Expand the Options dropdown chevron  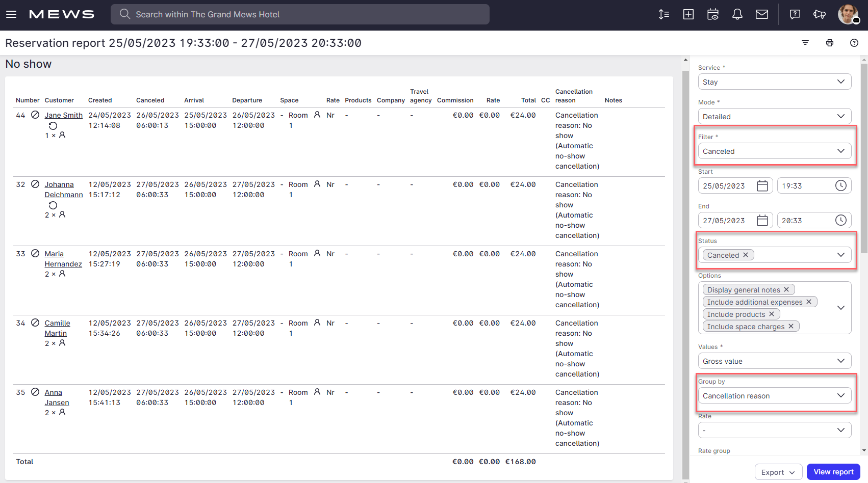point(841,308)
